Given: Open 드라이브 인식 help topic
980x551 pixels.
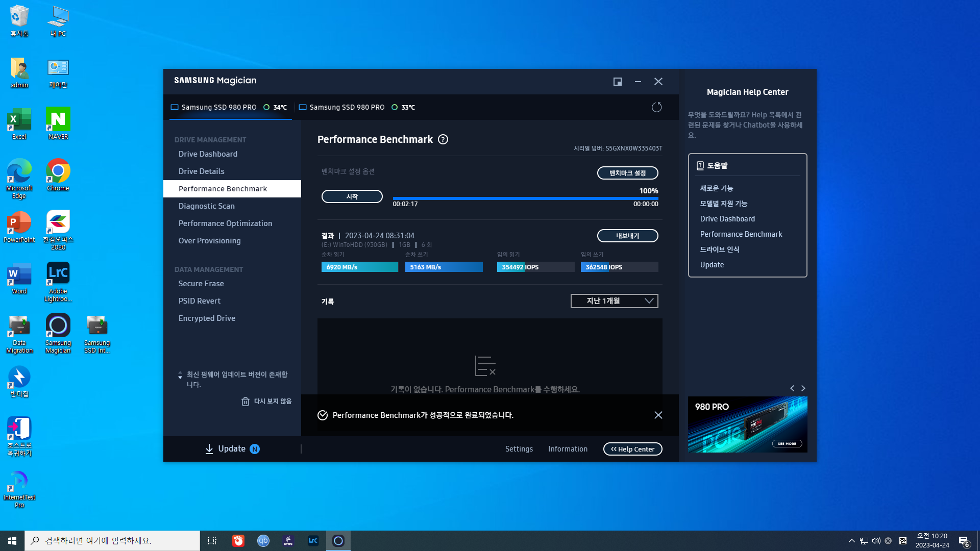Looking at the screenshot, I should 720,249.
